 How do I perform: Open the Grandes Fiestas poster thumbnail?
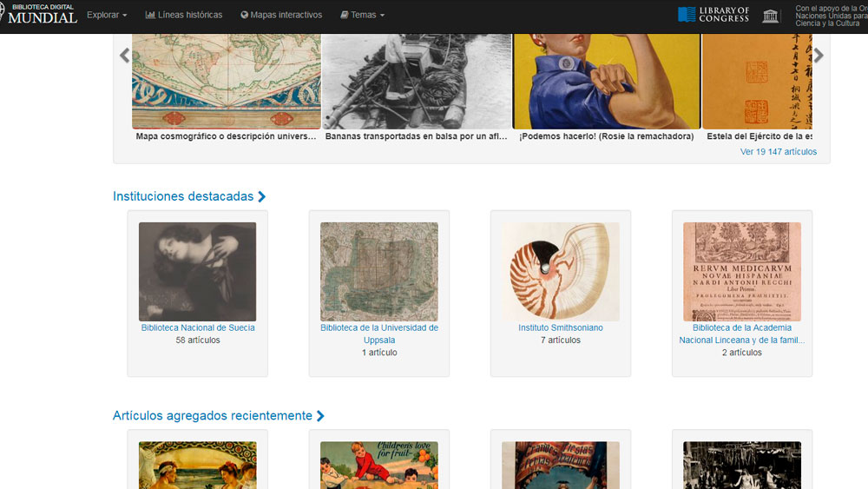[561, 466]
